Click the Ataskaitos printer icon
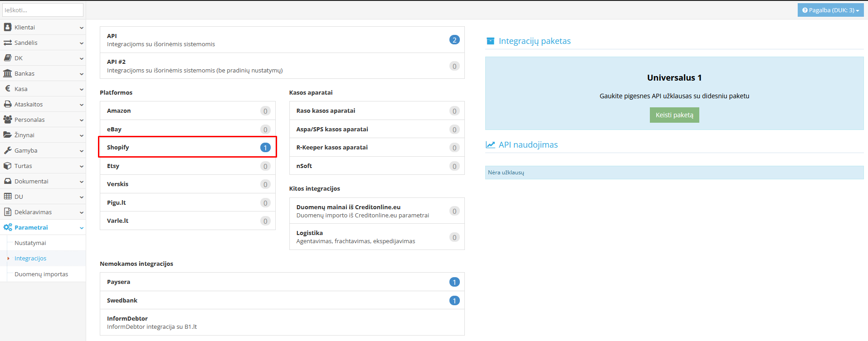868x341 pixels. pos(7,104)
